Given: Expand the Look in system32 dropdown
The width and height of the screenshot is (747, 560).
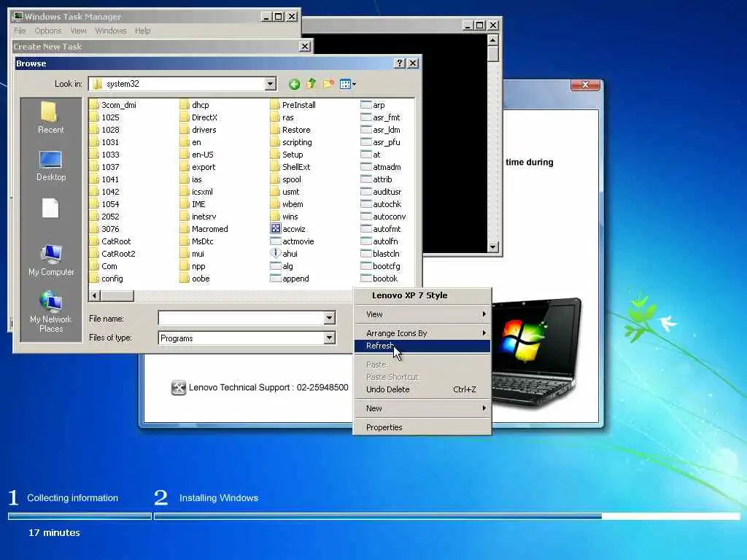Looking at the screenshot, I should [x=270, y=84].
